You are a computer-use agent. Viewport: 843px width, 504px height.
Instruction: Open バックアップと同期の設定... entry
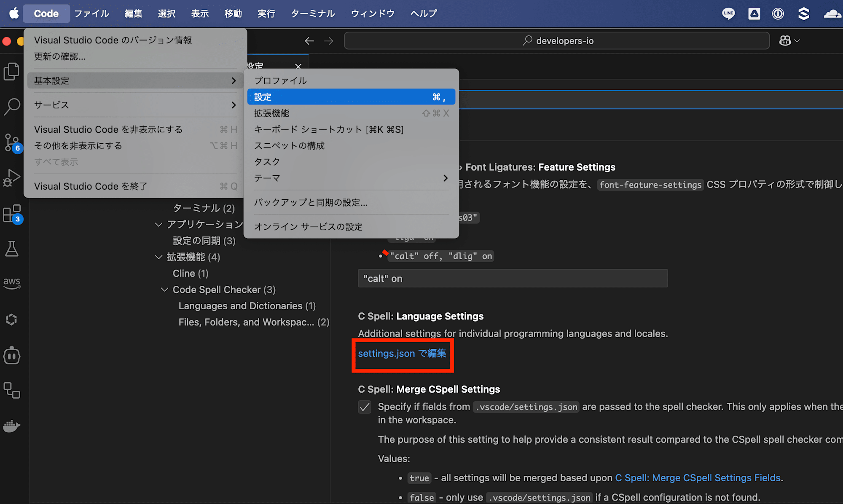[x=351, y=203]
